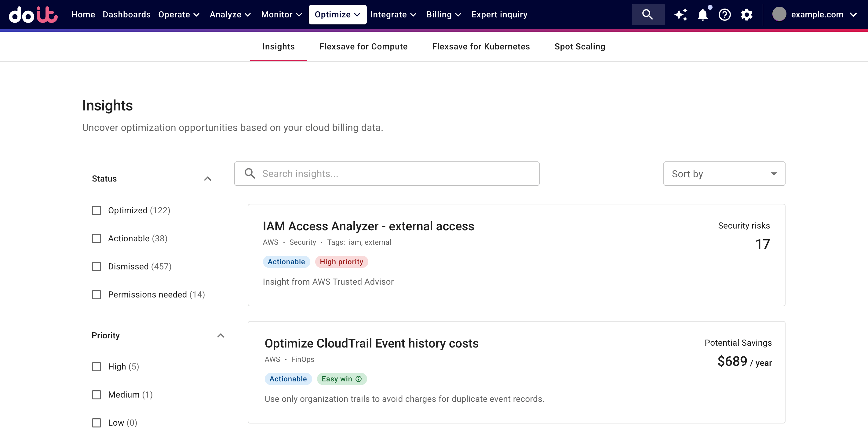Expand the Integrate menu

click(393, 14)
